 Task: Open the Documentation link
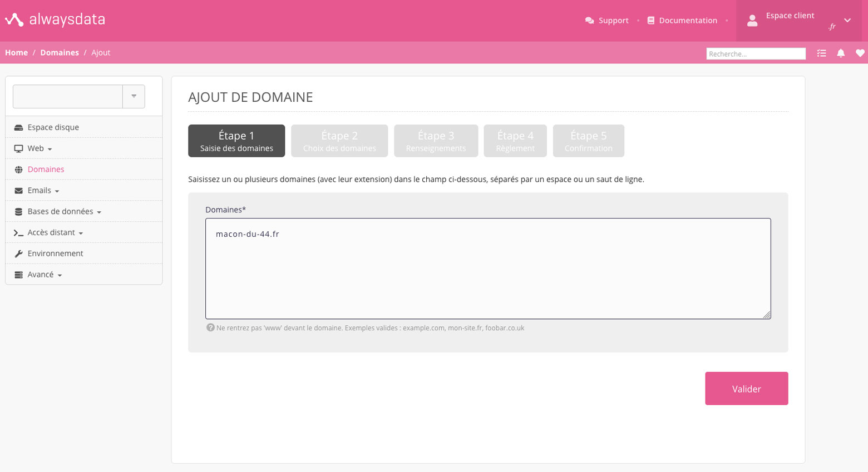688,21
